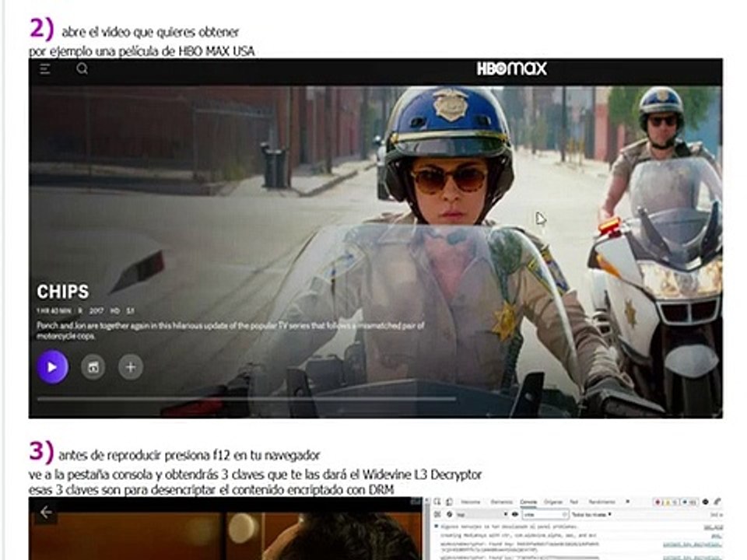Click the HBO Max logo
747x560 pixels.
click(512, 68)
